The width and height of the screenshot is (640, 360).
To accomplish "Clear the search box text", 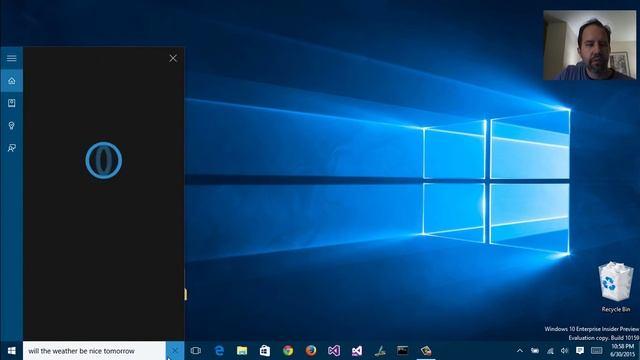I will [175, 351].
